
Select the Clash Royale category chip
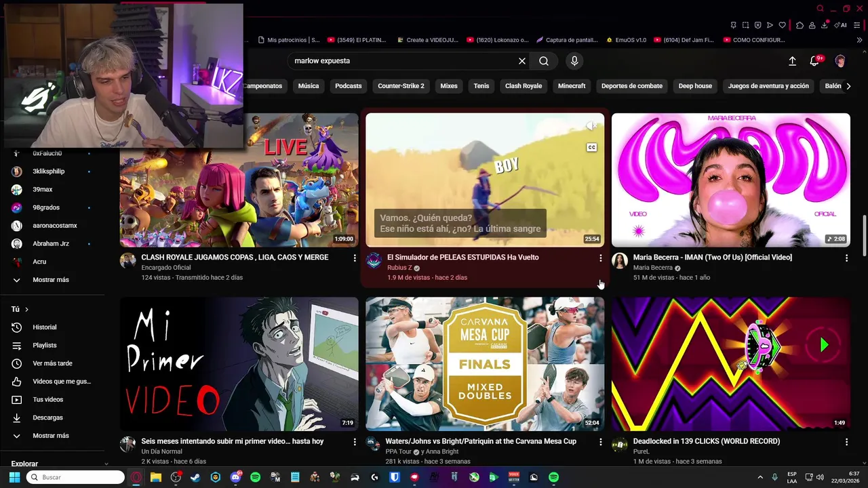click(x=524, y=86)
